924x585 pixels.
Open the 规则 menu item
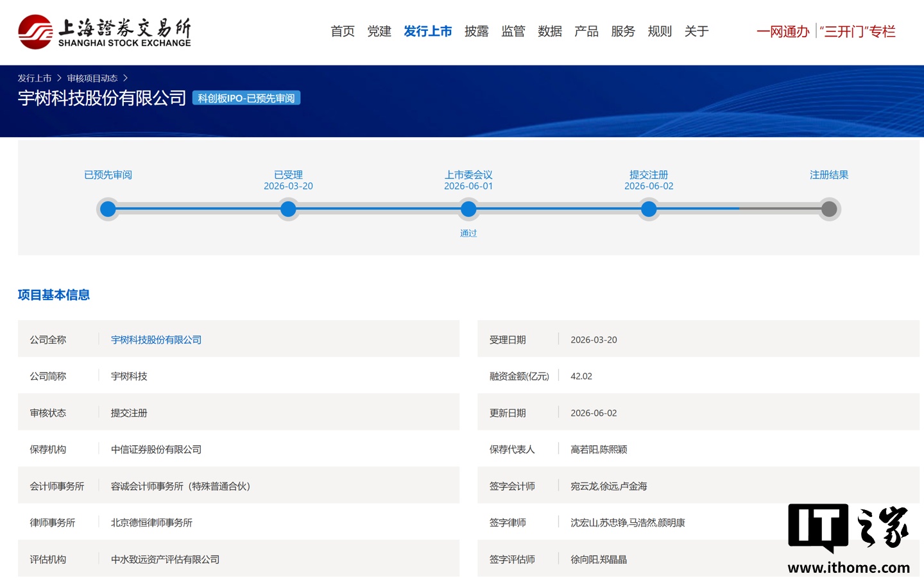click(660, 31)
